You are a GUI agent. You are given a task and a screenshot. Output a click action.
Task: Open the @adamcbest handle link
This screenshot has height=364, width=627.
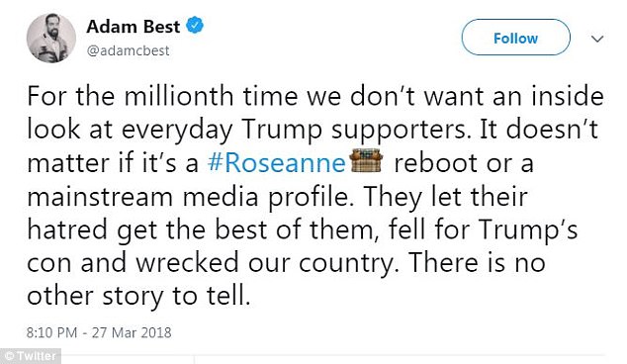128,50
